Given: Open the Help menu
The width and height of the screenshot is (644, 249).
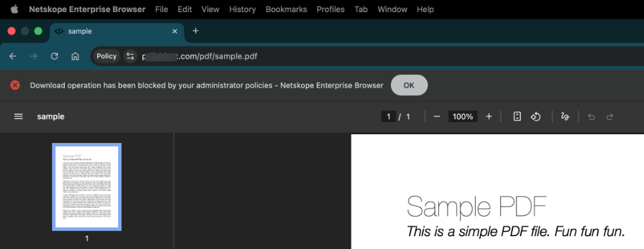Looking at the screenshot, I should (425, 9).
